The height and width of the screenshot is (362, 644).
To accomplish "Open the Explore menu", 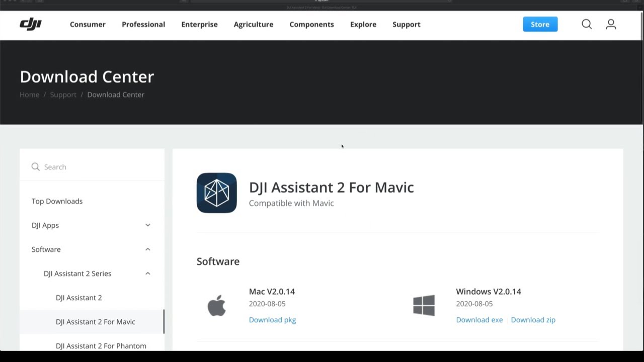I will click(x=363, y=24).
